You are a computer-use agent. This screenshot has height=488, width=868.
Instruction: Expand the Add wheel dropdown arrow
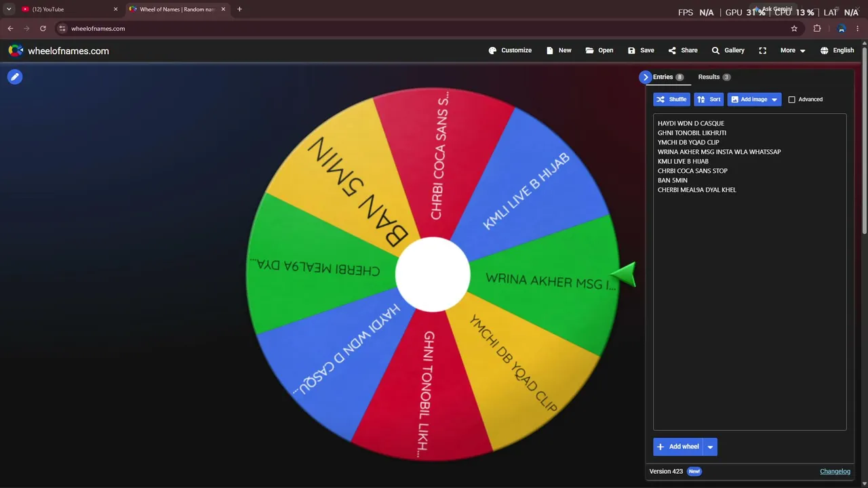pos(710,447)
